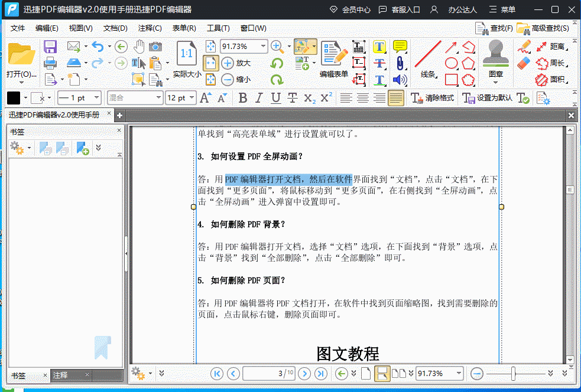Click the save (floppy disk) icon
581x392 pixels.
[50, 47]
